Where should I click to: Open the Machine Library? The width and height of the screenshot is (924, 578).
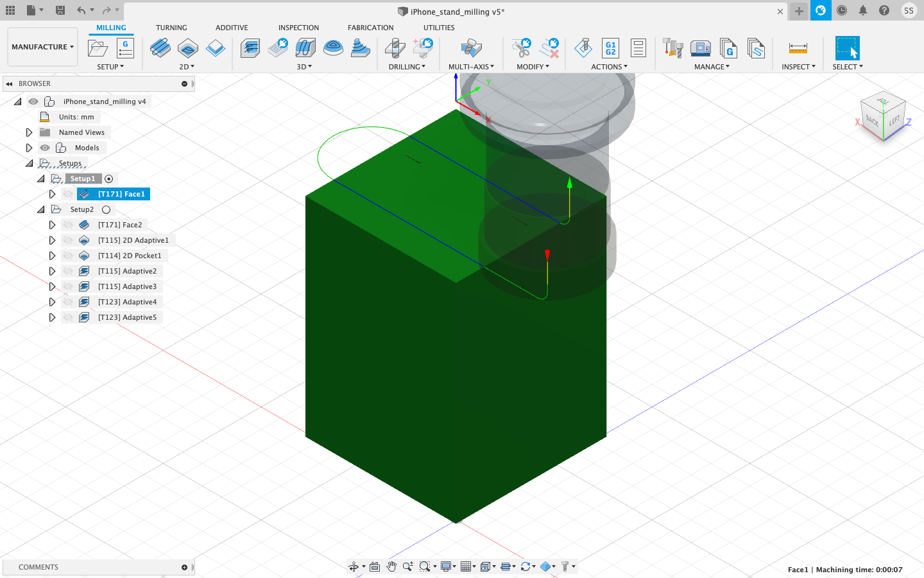coord(700,48)
